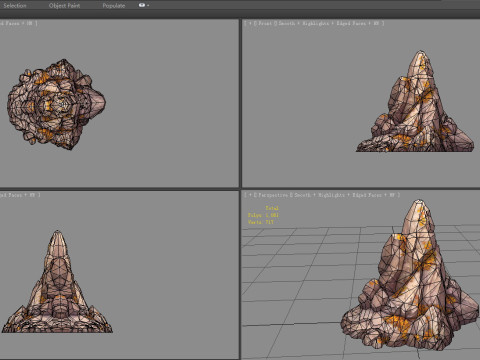Open the Front viewport [+] general menu
Image resolution: width=480 pixels, height=360 pixels.
[x=249, y=23]
